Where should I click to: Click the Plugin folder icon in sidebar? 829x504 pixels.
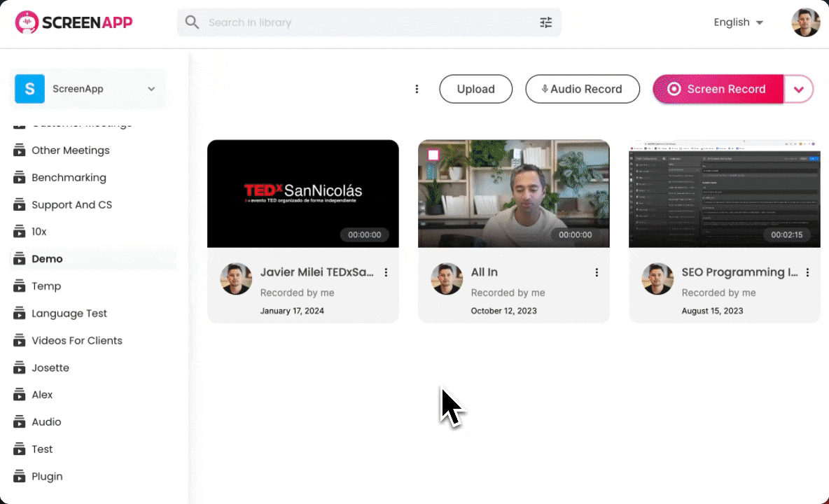pos(20,477)
